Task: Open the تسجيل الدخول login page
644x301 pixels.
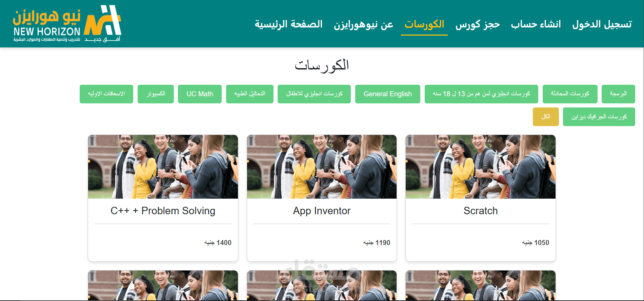Action: click(602, 24)
